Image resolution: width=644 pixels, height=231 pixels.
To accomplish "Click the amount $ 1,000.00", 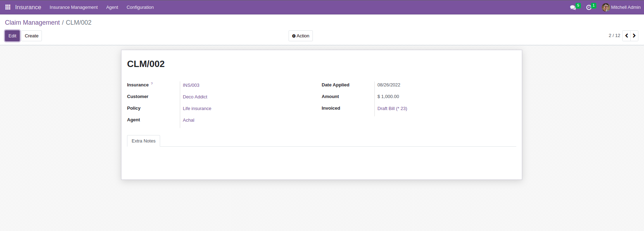I will click(x=388, y=97).
